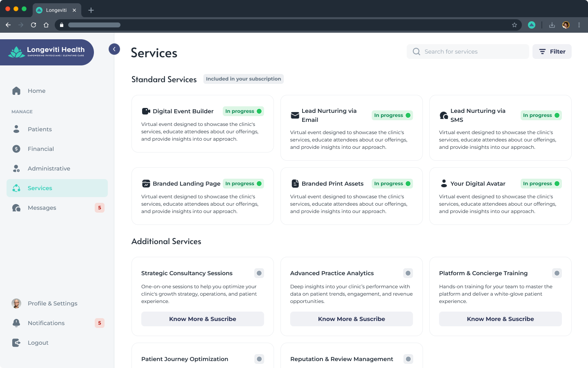Toggle the Advanced Practice Analytics status dot

point(408,273)
